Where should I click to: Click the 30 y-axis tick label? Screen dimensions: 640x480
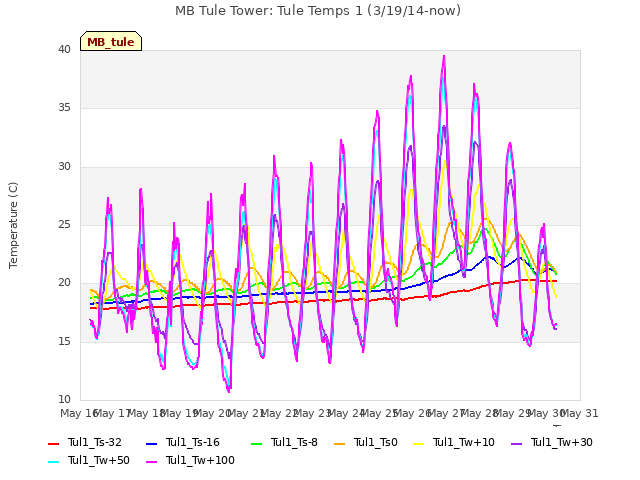click(x=64, y=167)
